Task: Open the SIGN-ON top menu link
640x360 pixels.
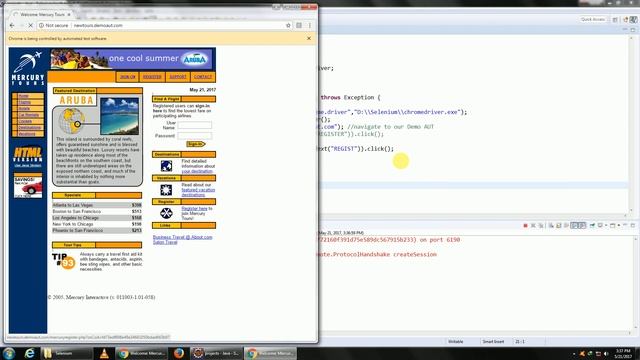Action: coord(127,77)
